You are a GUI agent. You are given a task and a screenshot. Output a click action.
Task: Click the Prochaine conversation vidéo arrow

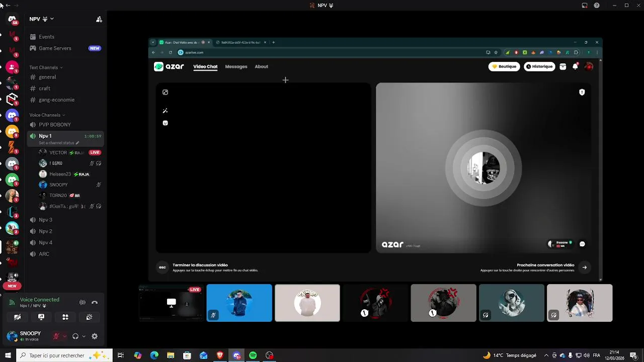pyautogui.click(x=584, y=267)
